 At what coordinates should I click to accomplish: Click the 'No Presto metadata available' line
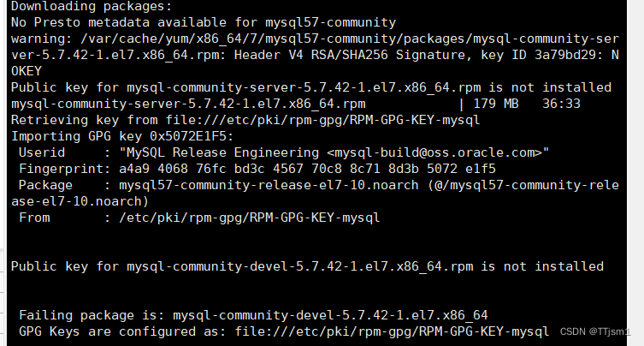tap(204, 22)
